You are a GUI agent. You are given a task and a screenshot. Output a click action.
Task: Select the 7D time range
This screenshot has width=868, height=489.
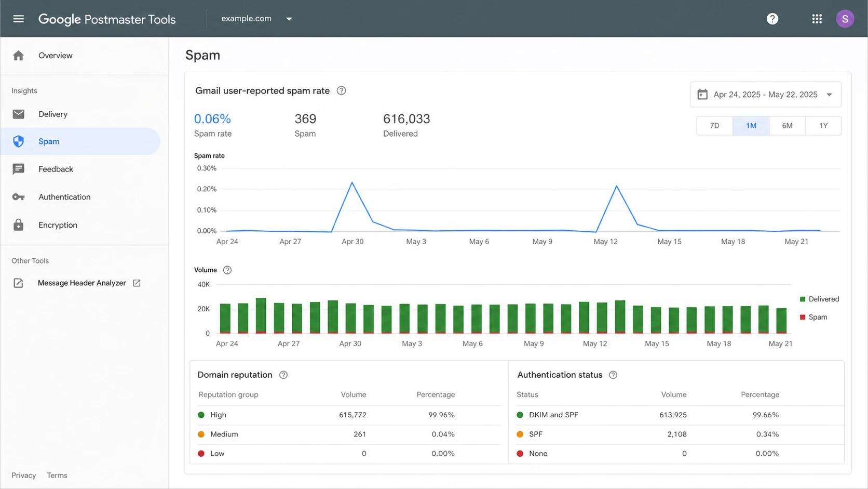pos(715,126)
